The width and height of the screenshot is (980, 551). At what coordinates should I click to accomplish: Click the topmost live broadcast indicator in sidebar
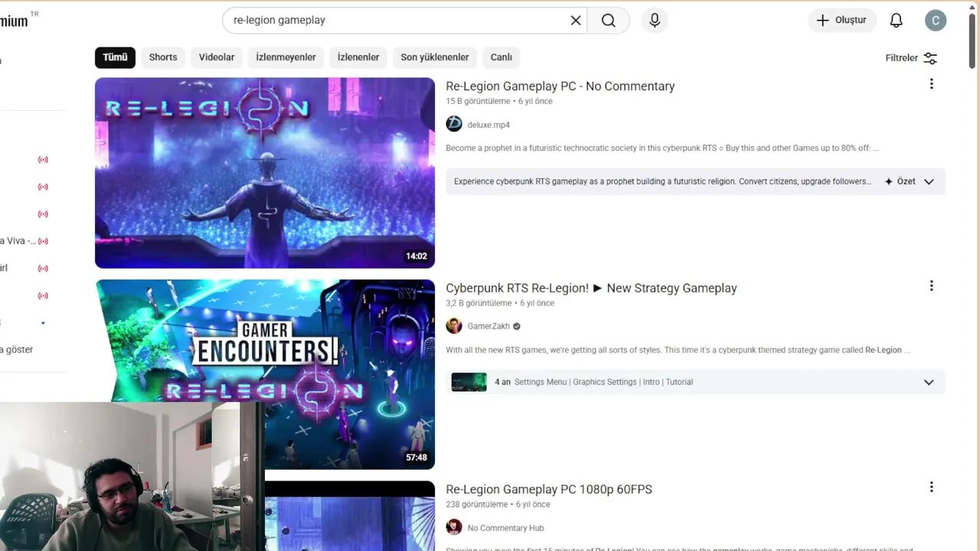(43, 160)
